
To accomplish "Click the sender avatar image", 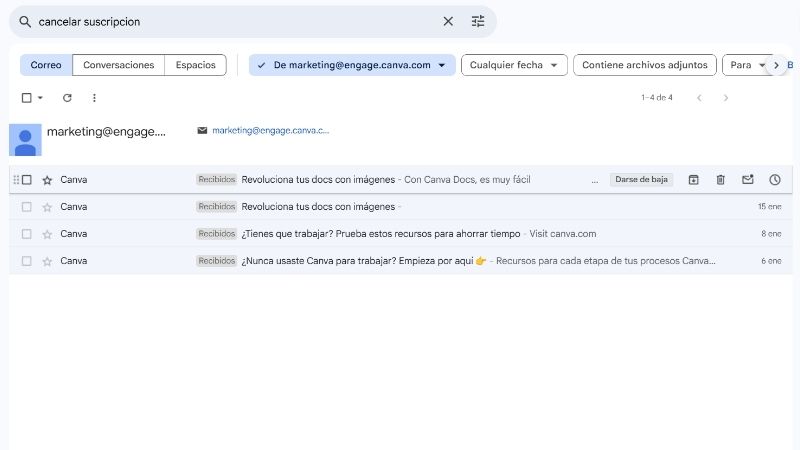I will [x=25, y=140].
